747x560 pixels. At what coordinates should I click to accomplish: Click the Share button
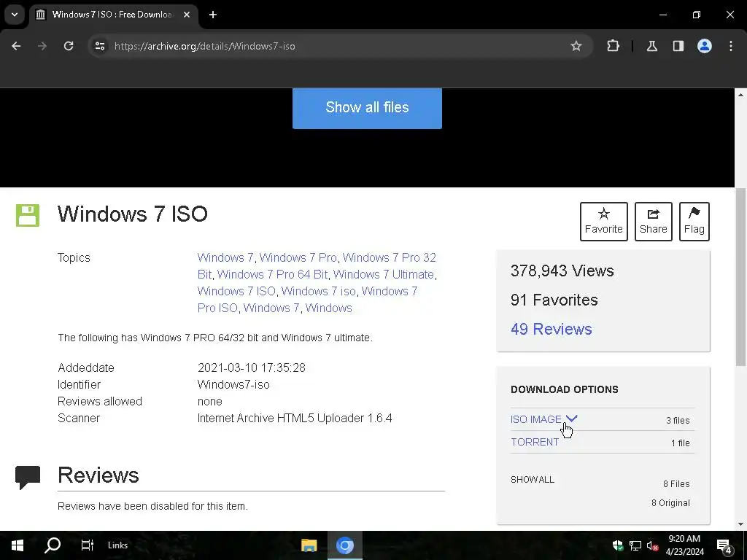[653, 222]
